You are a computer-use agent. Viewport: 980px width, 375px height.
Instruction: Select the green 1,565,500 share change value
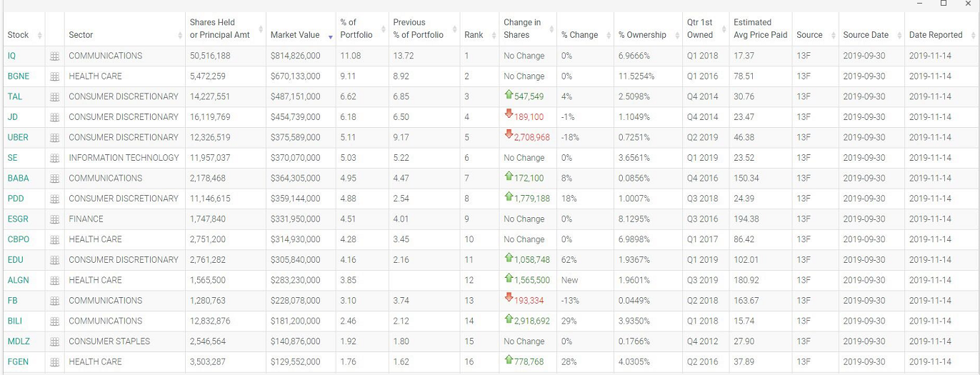pyautogui.click(x=531, y=280)
